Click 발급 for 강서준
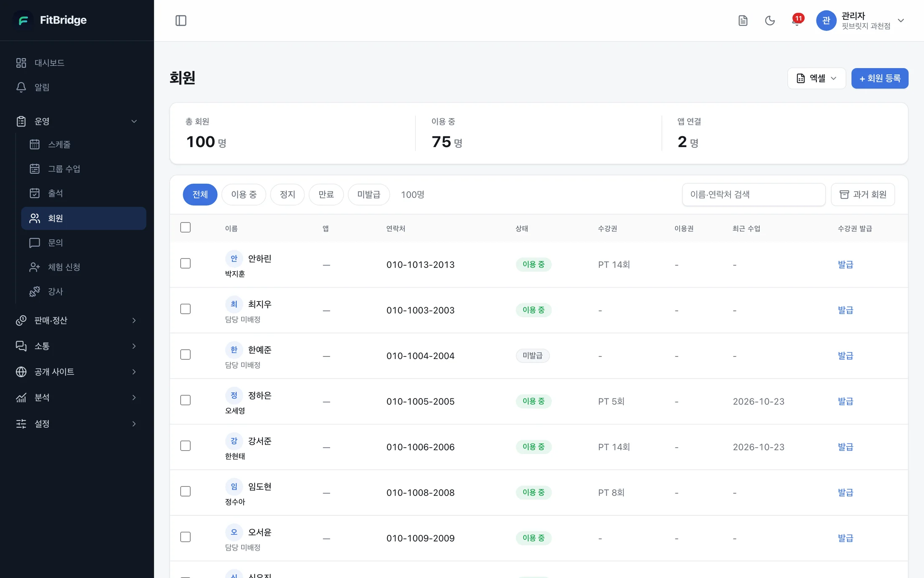 845,447
